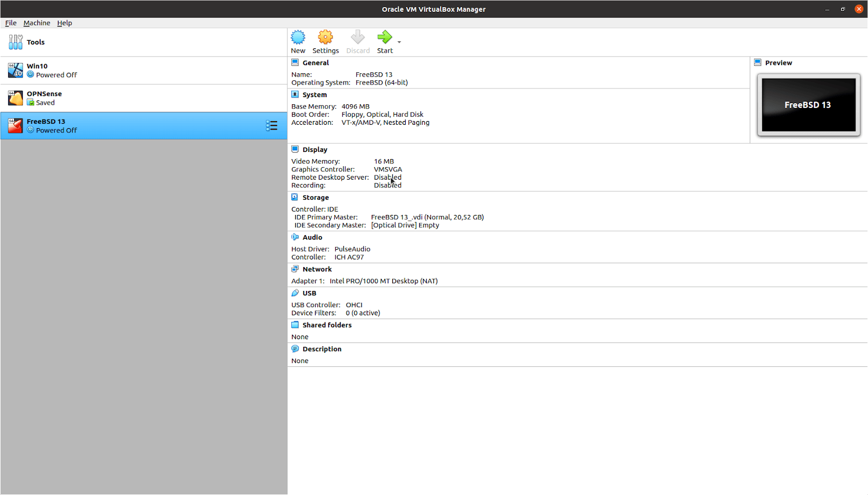This screenshot has width=868, height=495.
Task: Click the Tools icon in sidebar
Action: 16,42
